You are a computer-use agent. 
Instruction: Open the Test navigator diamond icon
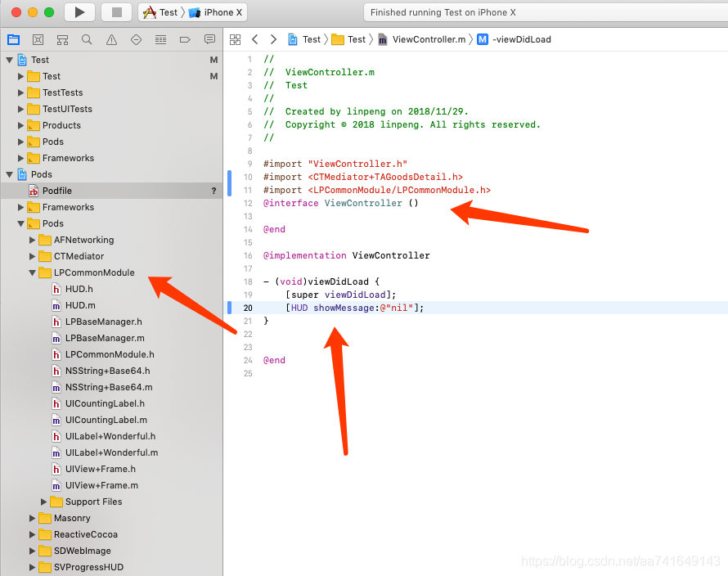coord(136,39)
